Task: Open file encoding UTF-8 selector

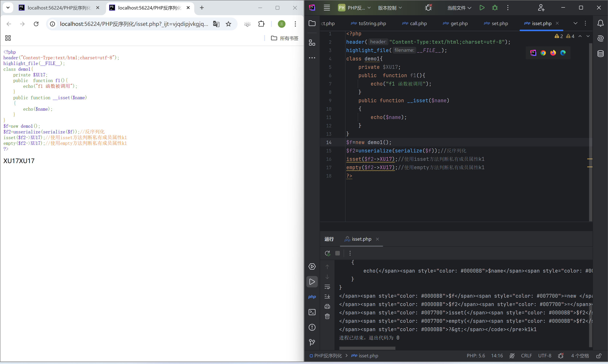Action: 545,356
